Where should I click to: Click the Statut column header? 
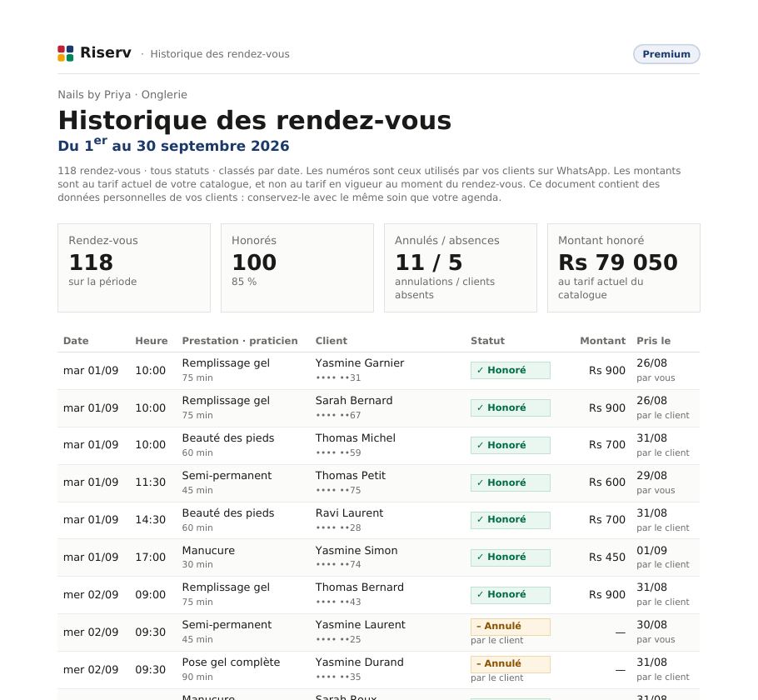(487, 341)
